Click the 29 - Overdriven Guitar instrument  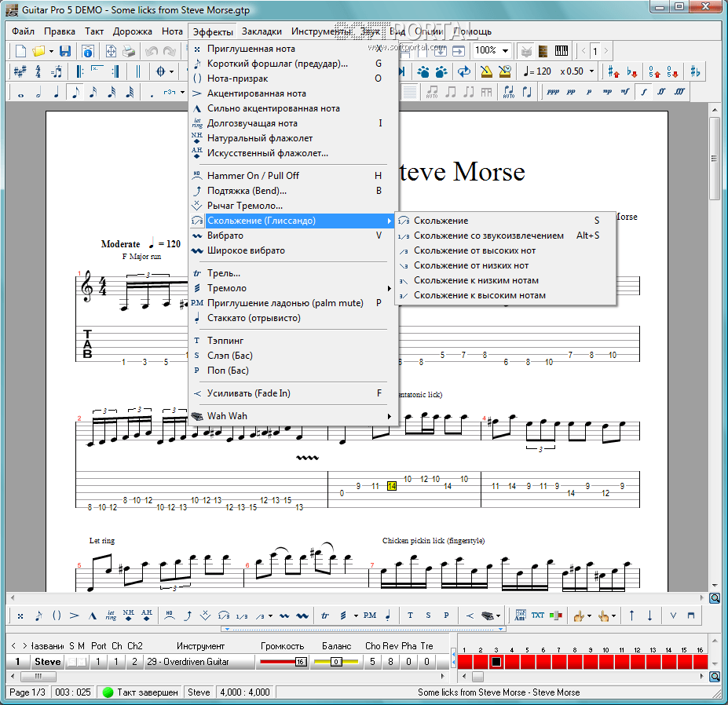(188, 662)
